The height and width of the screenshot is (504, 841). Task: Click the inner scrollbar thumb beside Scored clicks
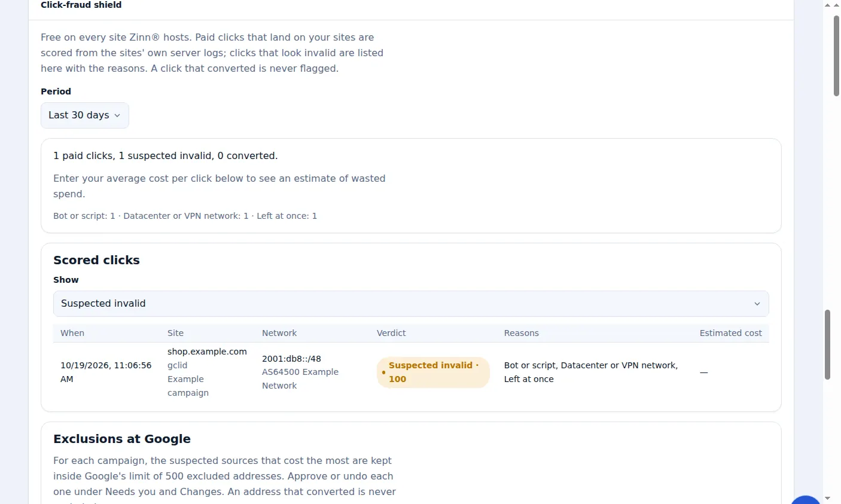point(828,344)
